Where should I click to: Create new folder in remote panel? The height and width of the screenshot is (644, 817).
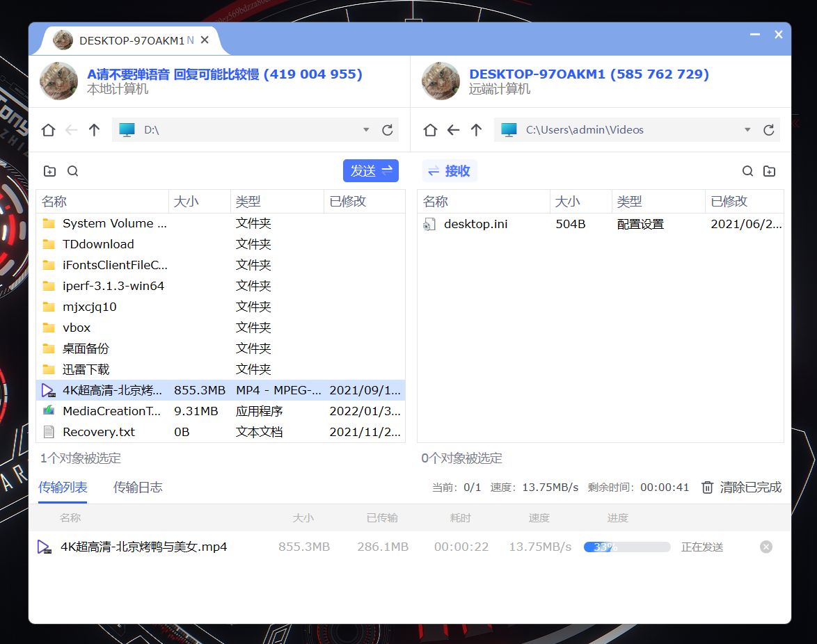(x=769, y=171)
